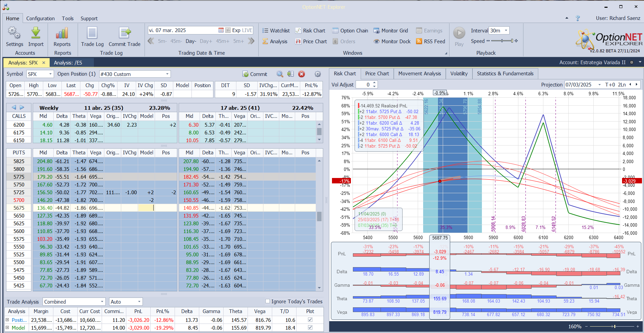Switch to the Volatility tab
The height and width of the screenshot is (333, 644).
[x=459, y=74]
